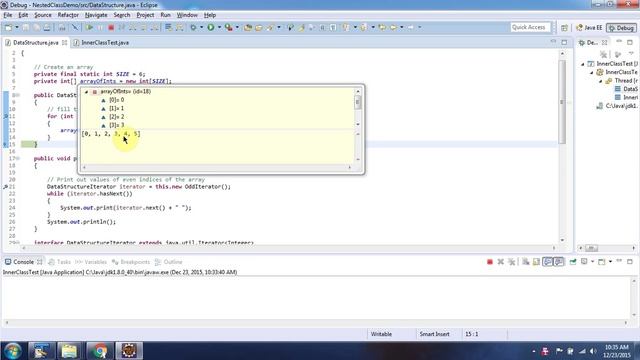This screenshot has height=360, width=640.
Task: Open the Window menu
Action: point(187,15)
